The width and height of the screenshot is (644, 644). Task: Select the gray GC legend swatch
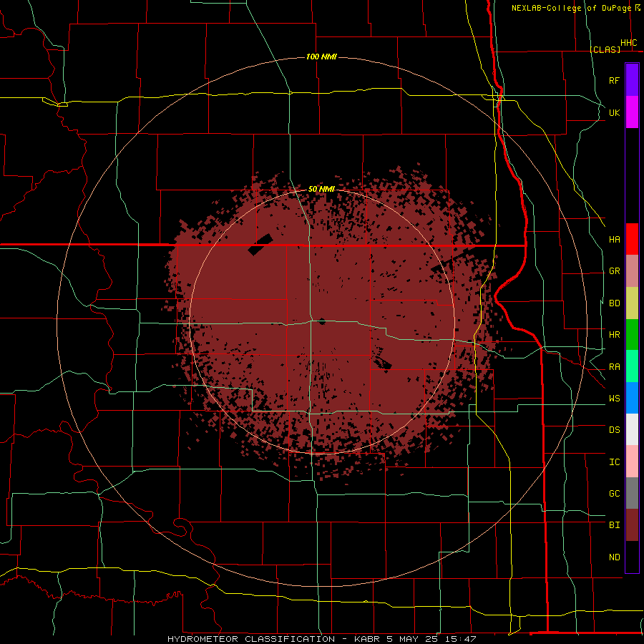click(632, 493)
